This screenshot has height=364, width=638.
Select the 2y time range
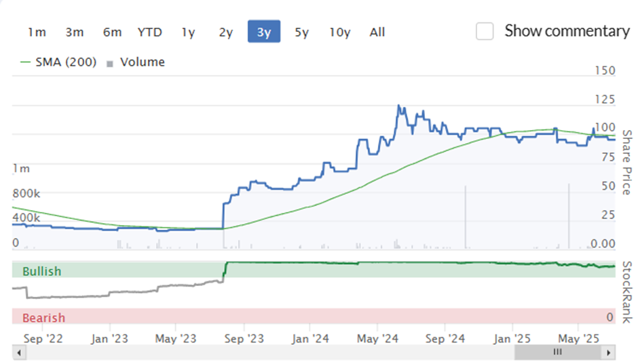tap(226, 32)
